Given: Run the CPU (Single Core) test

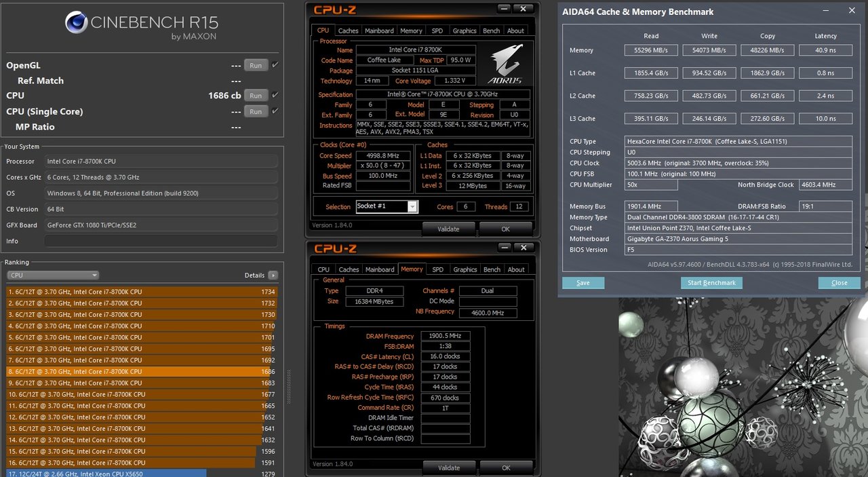Looking at the screenshot, I should coord(256,111).
